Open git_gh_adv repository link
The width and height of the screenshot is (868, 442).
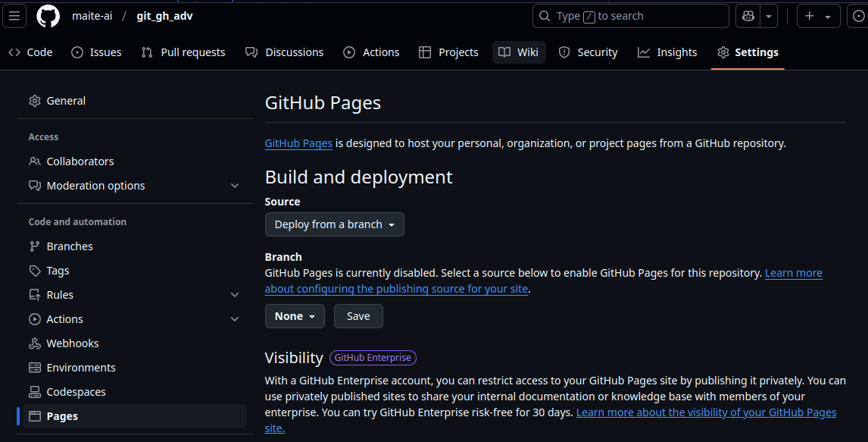pos(164,16)
